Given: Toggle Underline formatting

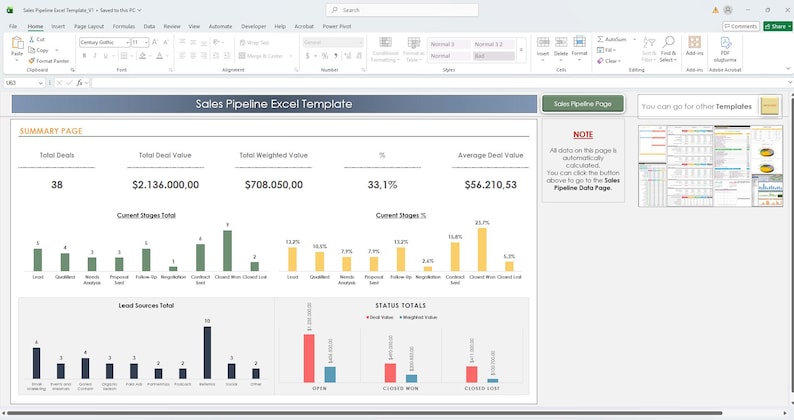Looking at the screenshot, I should click(x=105, y=56).
